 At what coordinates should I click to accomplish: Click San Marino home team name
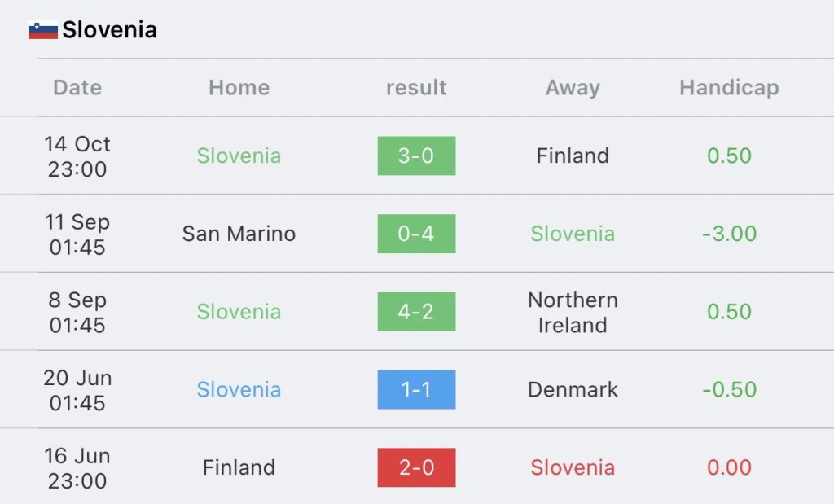click(x=239, y=234)
